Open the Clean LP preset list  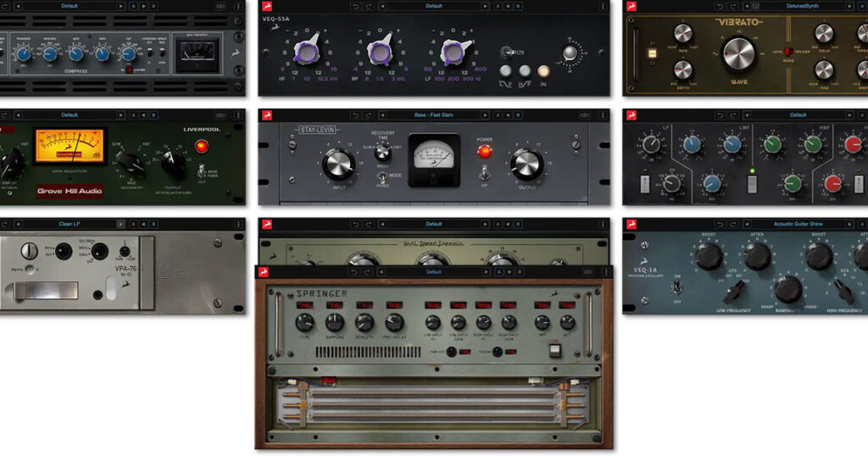(70, 224)
